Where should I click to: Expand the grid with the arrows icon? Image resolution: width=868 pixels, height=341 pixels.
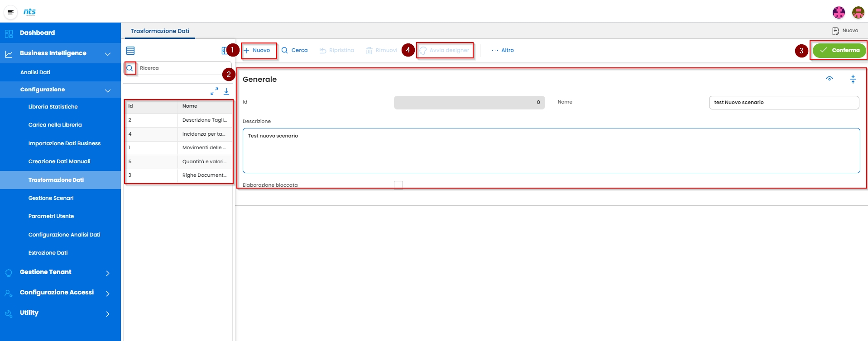click(x=214, y=91)
